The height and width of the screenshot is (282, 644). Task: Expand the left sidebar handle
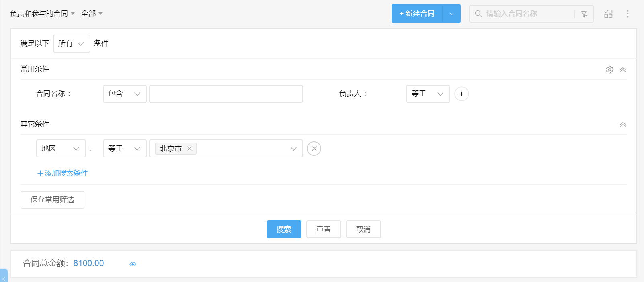click(4, 277)
